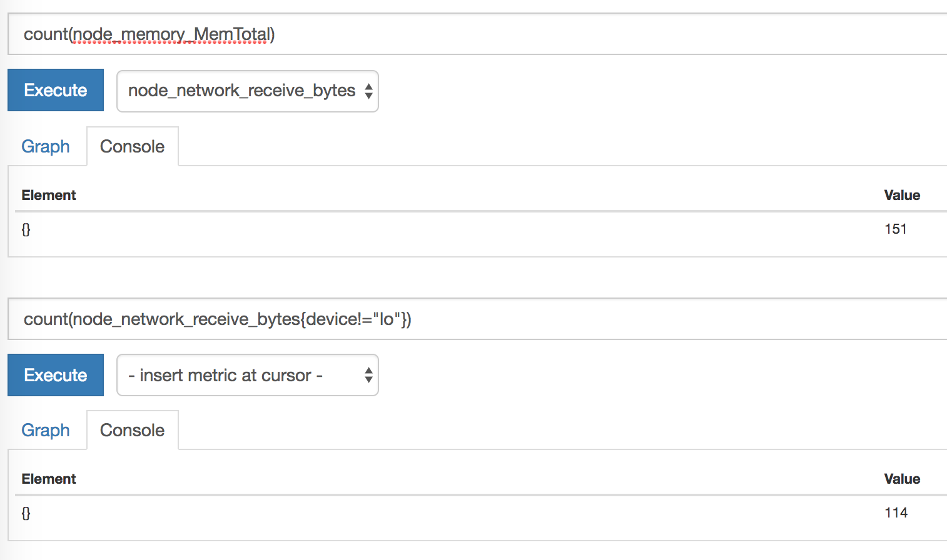This screenshot has height=560, width=947.
Task: Click the result value 151
Action: [895, 229]
